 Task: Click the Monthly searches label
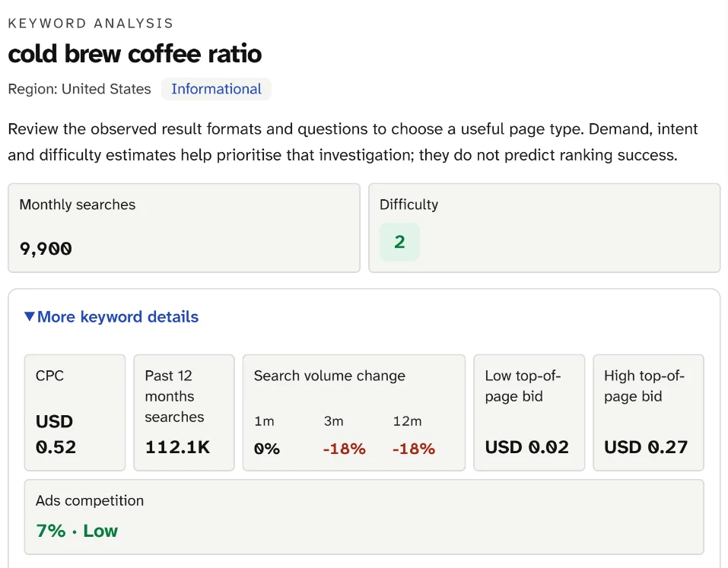[78, 205]
